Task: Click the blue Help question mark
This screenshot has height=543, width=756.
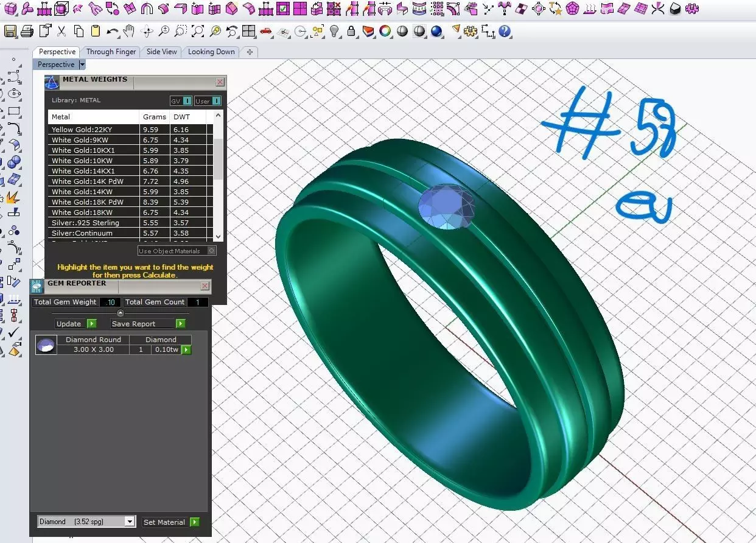Action: click(x=504, y=31)
